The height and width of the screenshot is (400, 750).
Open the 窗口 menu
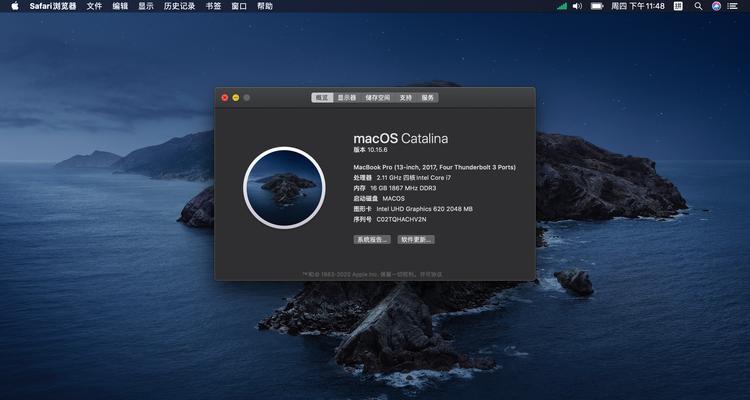(239, 6)
